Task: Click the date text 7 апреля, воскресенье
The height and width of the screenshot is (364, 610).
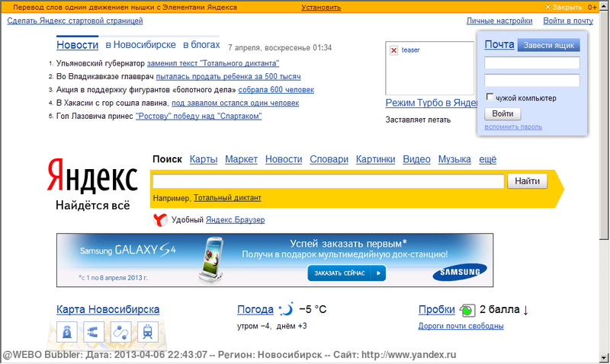Action: click(270, 48)
